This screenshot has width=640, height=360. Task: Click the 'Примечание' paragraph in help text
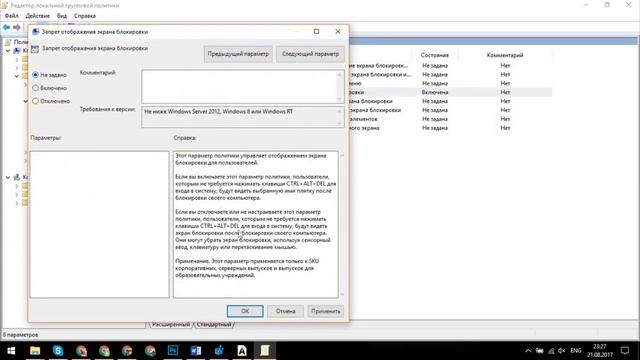[247, 268]
